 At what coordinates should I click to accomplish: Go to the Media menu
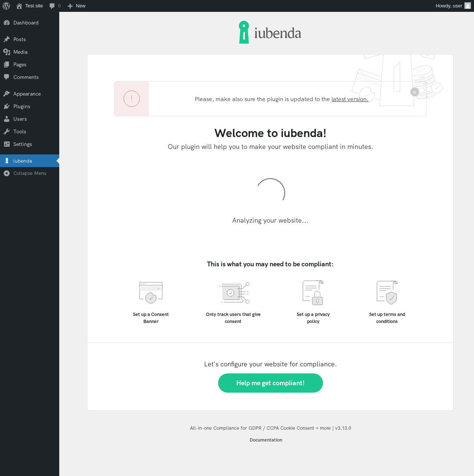pos(30,52)
